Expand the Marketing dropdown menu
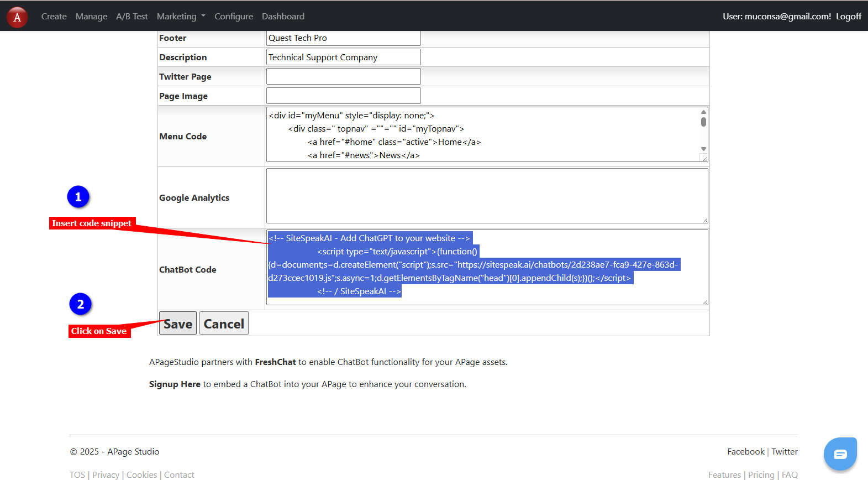Image resolution: width=868 pixels, height=480 pixels. coord(181,17)
